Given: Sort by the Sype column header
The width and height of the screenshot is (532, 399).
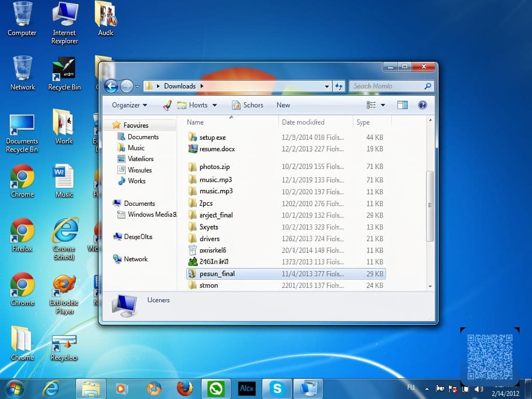Looking at the screenshot, I should [363, 123].
